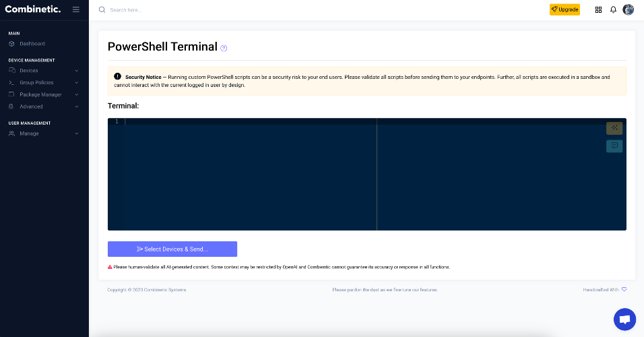Focus the Search here field
The width and height of the screenshot is (644, 337).
[126, 10]
